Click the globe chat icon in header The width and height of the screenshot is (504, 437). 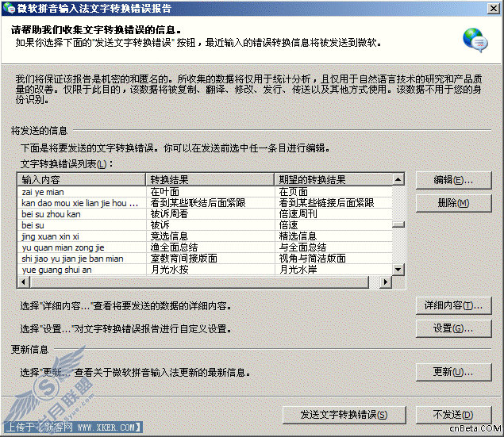[x=475, y=40]
